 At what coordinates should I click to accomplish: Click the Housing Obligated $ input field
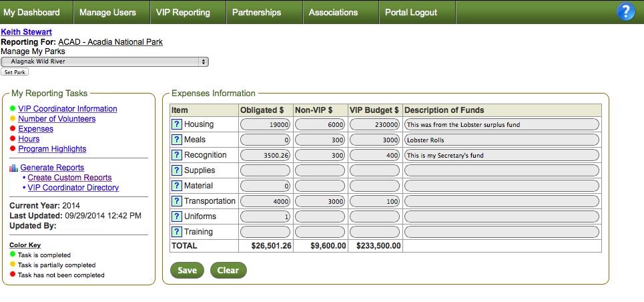click(265, 124)
